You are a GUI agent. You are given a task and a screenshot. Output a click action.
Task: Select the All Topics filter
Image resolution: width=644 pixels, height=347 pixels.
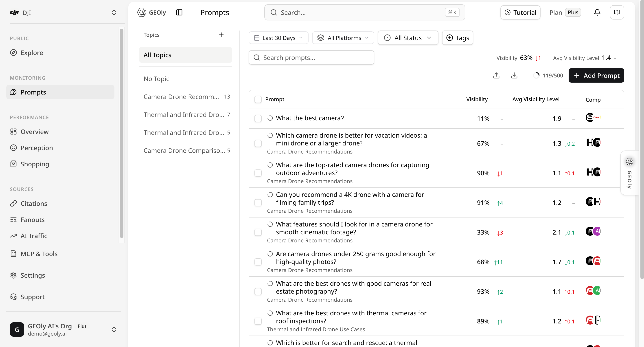(185, 55)
